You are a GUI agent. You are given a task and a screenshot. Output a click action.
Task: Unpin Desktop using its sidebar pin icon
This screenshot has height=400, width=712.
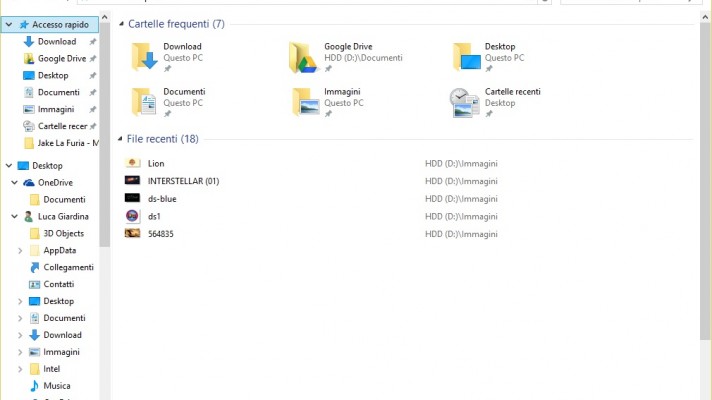tap(93, 75)
